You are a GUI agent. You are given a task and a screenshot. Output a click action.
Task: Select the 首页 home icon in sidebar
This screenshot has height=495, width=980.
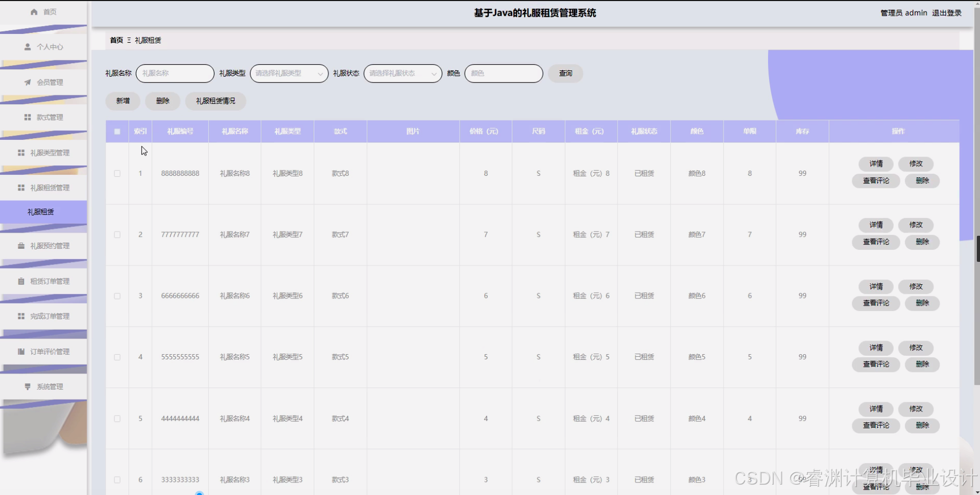33,11
